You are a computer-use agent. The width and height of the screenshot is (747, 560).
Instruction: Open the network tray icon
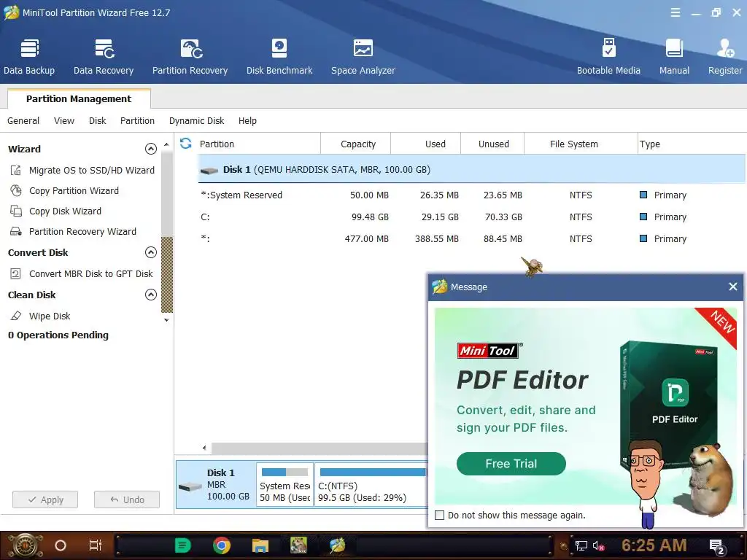581,546
